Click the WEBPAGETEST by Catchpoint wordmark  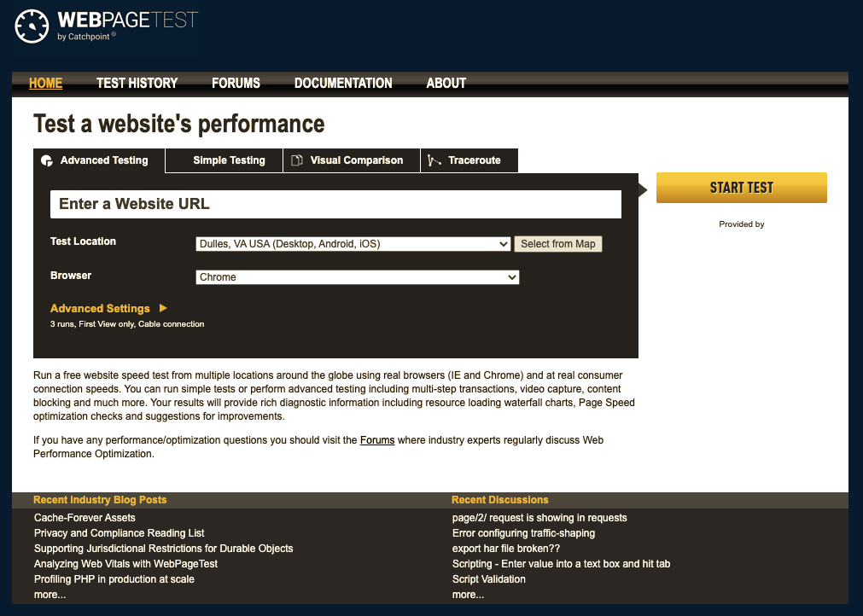pyautogui.click(x=127, y=26)
